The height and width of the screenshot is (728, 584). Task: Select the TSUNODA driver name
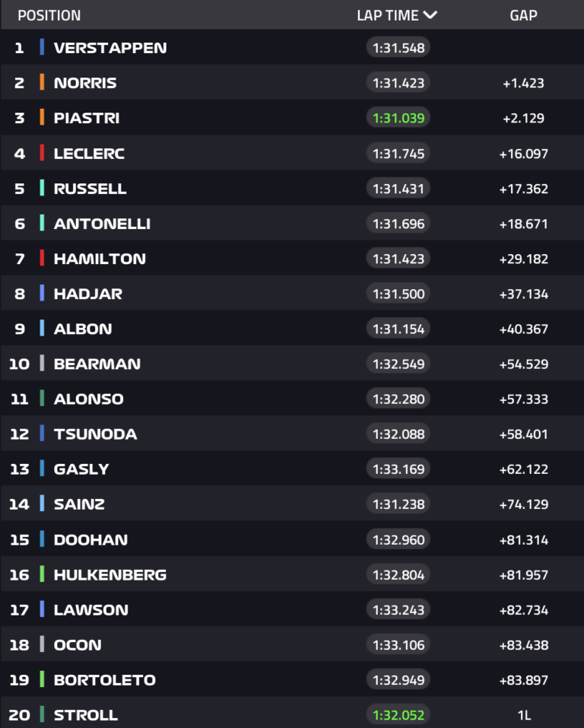(x=95, y=434)
